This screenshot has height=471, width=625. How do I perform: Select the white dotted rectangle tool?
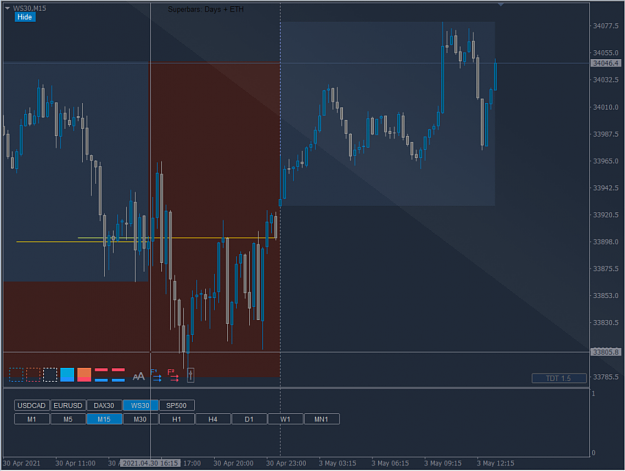point(50,375)
